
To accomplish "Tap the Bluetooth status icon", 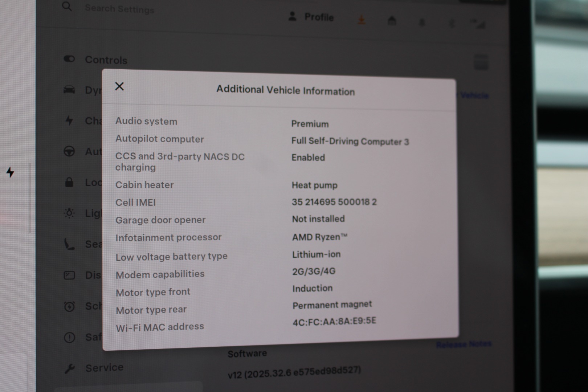I will click(451, 24).
